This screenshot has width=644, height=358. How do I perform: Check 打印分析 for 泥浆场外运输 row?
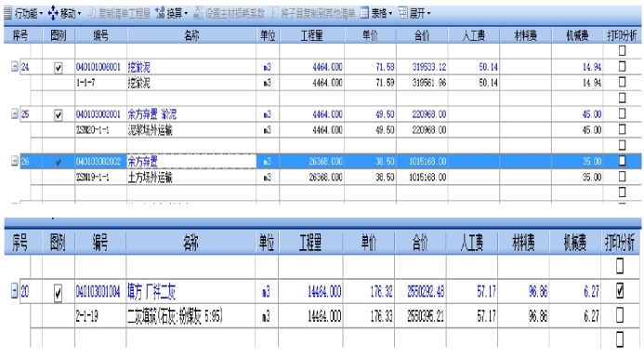tap(623, 129)
